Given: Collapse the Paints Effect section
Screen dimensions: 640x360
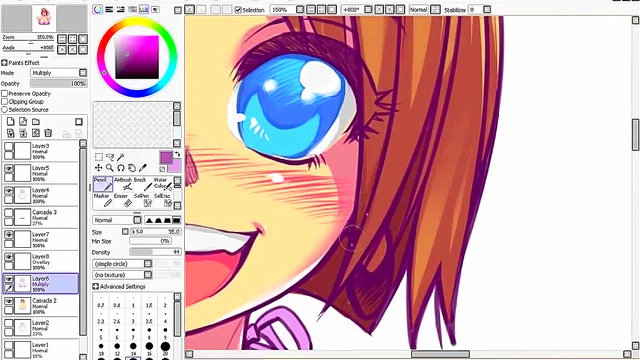Looking at the screenshot, I should coord(4,63).
